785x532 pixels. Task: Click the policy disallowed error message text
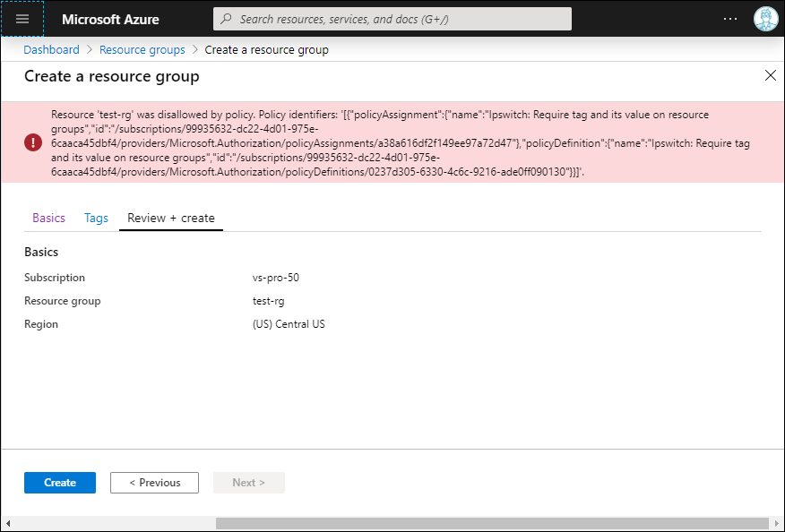pos(401,143)
